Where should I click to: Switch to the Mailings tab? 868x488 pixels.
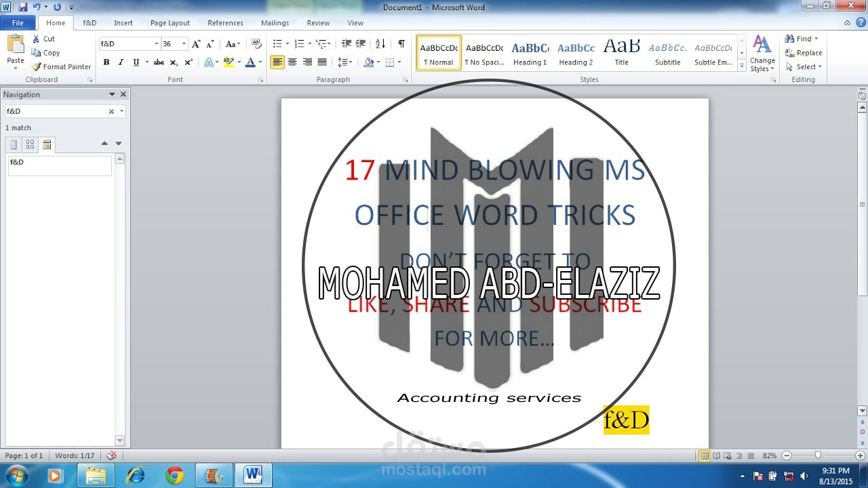click(x=275, y=23)
